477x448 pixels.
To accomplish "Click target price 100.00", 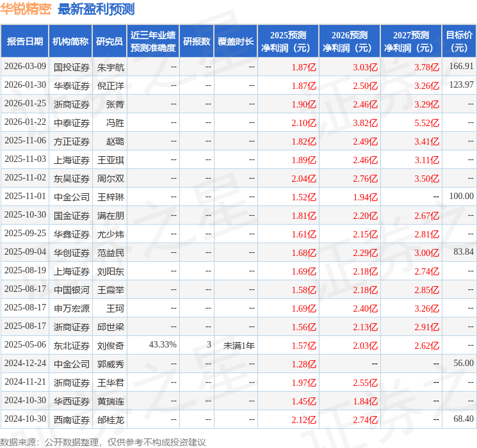I will [x=462, y=196].
